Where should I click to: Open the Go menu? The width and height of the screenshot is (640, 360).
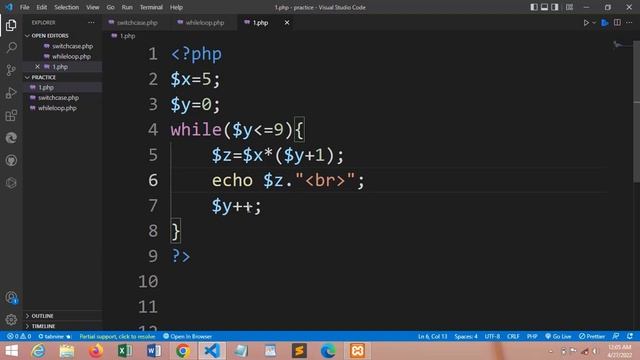[x=111, y=7]
